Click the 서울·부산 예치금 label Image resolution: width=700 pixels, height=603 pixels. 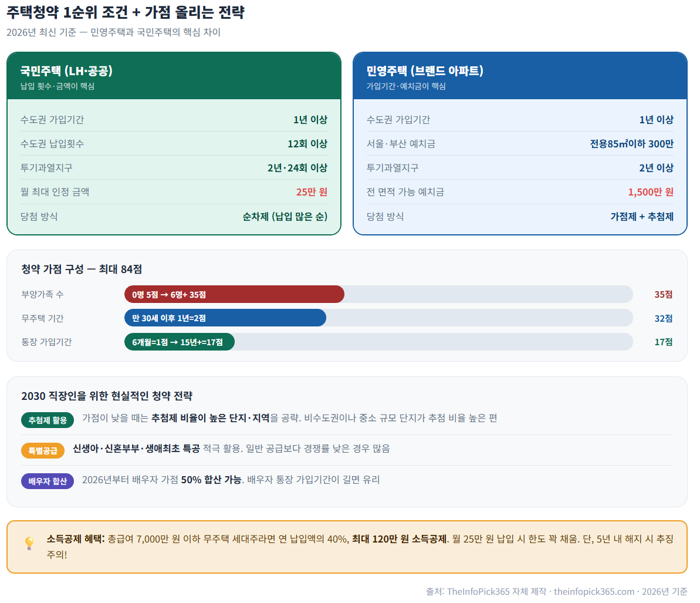[x=401, y=144]
